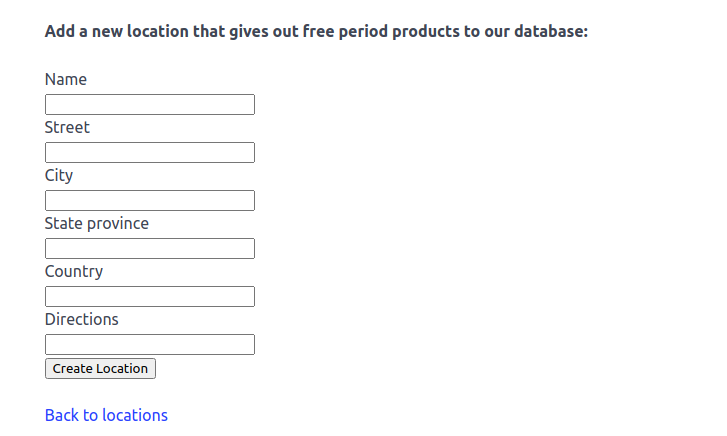Focus the Street text box
Image resolution: width=727 pixels, height=436 pixels.
pyautogui.click(x=150, y=152)
